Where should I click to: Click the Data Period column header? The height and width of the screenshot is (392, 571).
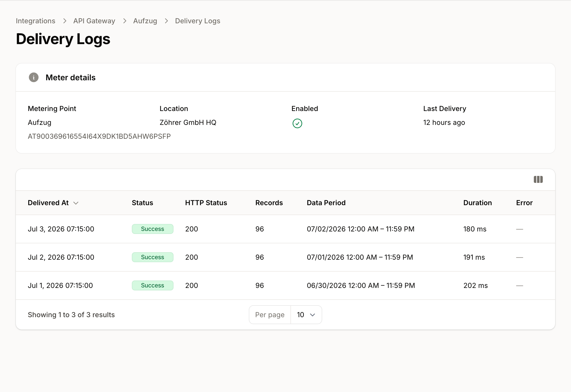[326, 203]
